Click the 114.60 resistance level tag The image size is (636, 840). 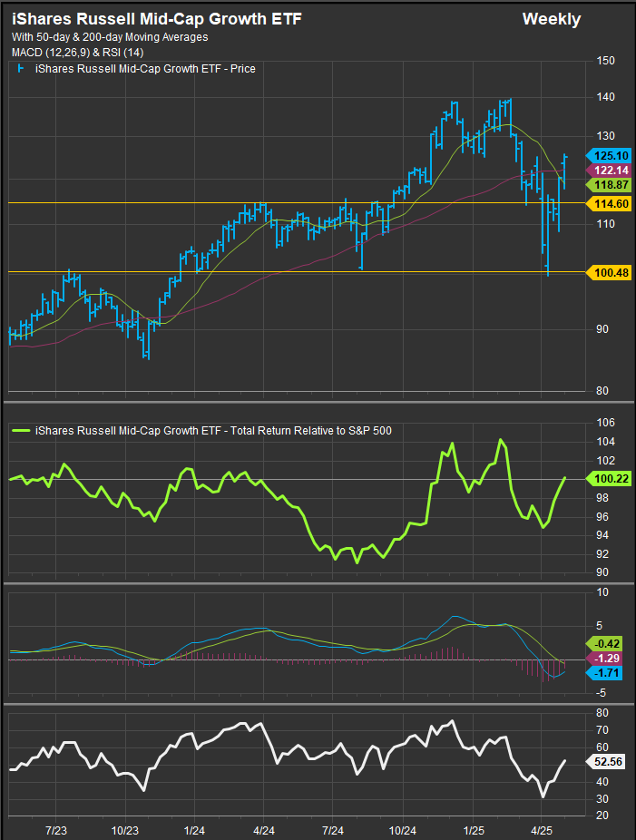click(x=610, y=203)
